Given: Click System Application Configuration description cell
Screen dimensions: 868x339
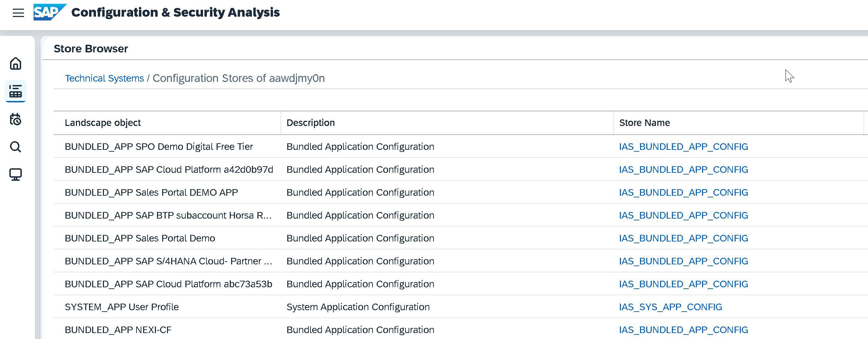Looking at the screenshot, I should pyautogui.click(x=358, y=307).
